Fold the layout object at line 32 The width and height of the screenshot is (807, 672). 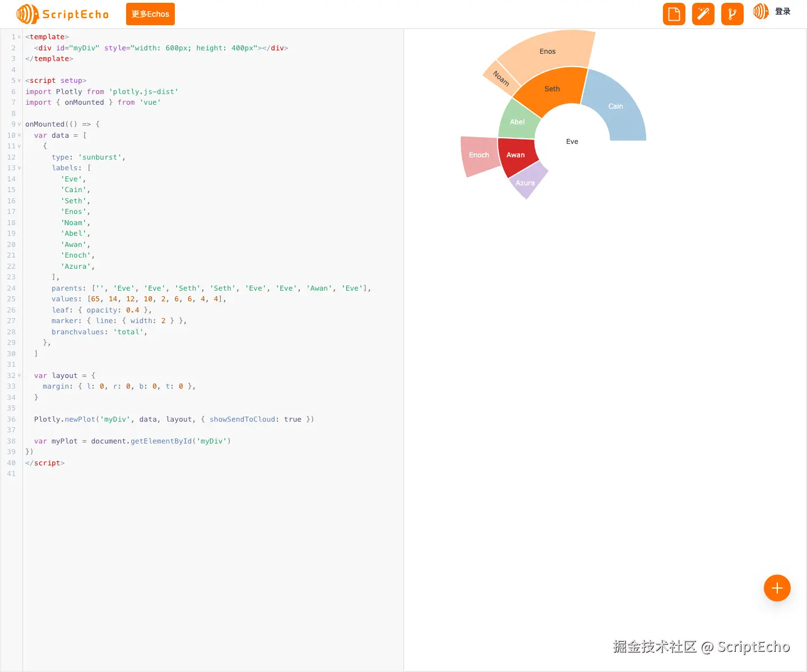19,376
